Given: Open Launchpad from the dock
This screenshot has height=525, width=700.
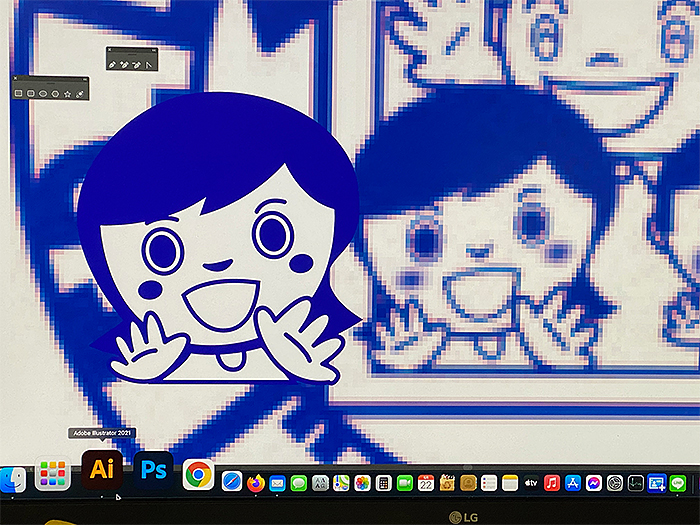Looking at the screenshot, I should click(x=52, y=473).
